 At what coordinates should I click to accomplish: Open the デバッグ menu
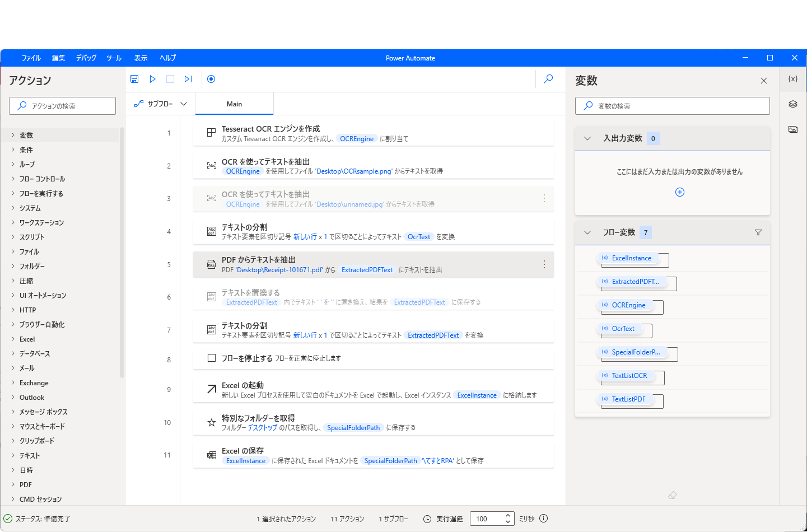coord(86,58)
